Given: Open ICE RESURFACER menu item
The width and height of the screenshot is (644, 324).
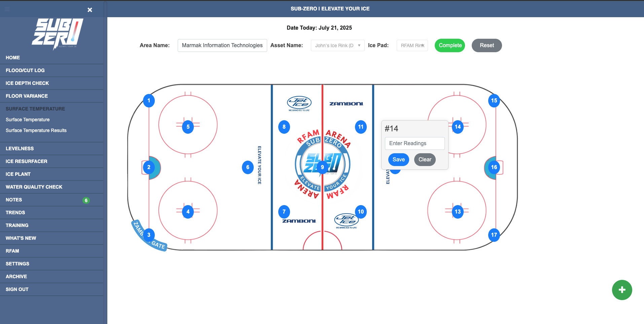Looking at the screenshot, I should pos(52,161).
